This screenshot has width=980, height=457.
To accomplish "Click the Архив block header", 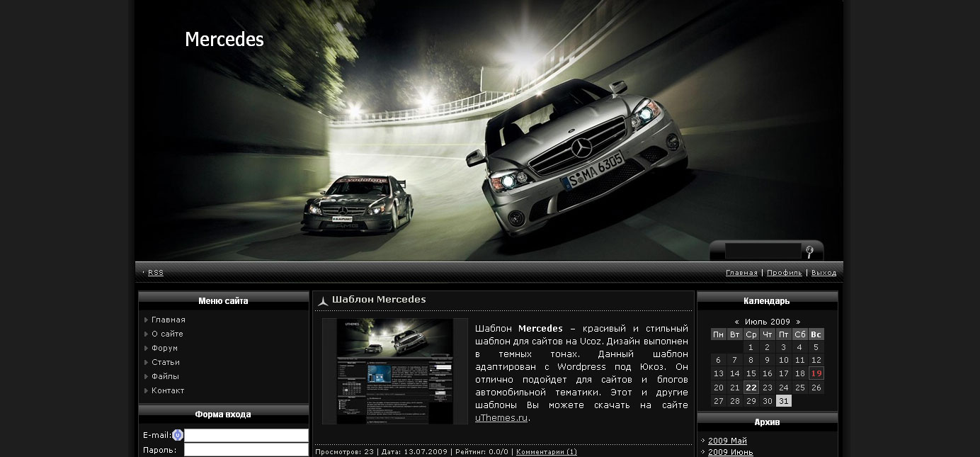I will coord(767,422).
